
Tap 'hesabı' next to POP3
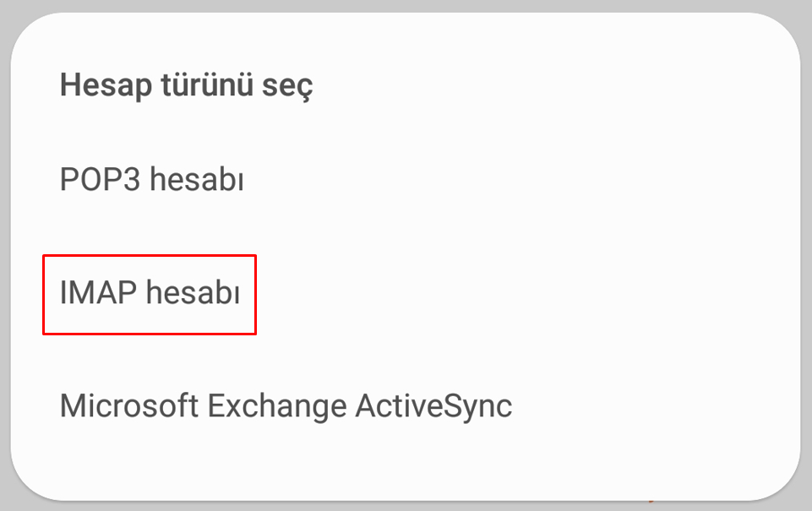point(197,179)
